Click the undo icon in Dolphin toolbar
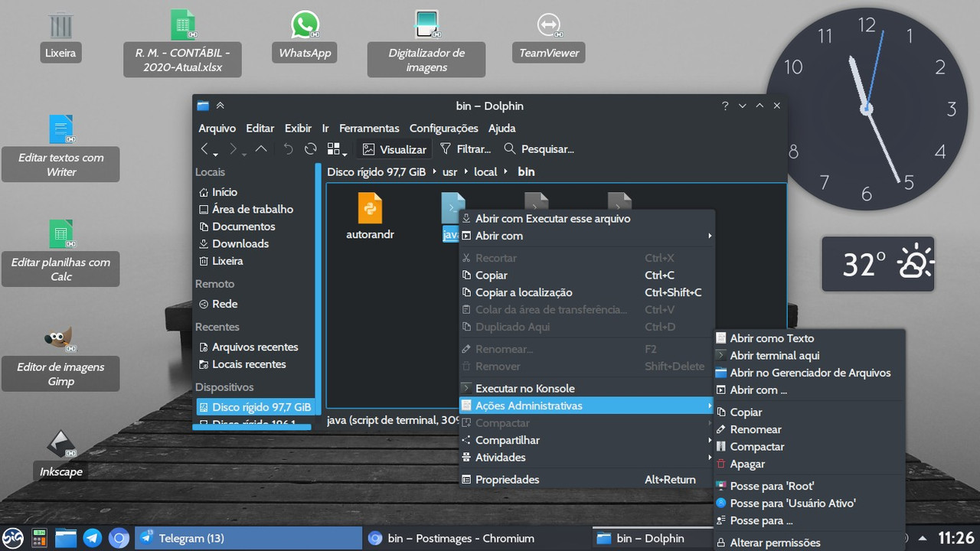Screen dimensions: 980x551 pyautogui.click(x=288, y=149)
